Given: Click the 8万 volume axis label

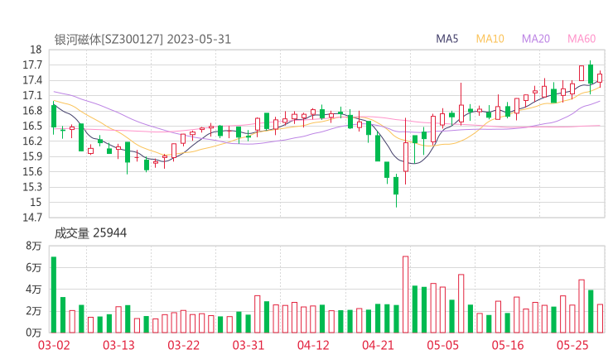Looking at the screenshot, I should point(34,246).
